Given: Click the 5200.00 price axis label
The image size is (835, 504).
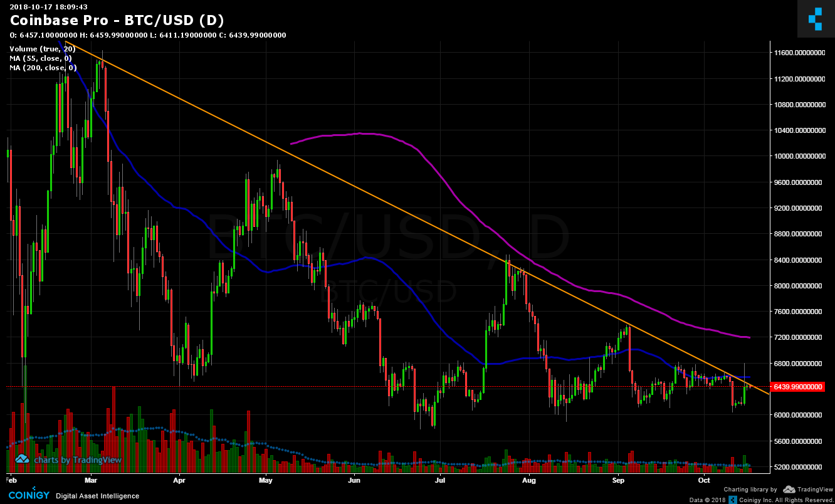Looking at the screenshot, I should [799, 467].
